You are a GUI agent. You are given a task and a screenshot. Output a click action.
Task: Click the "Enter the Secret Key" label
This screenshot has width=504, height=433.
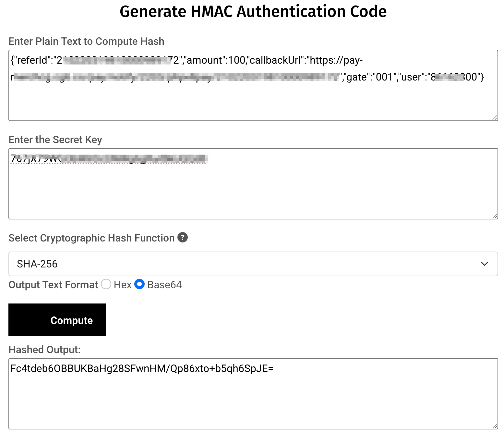[55, 140]
